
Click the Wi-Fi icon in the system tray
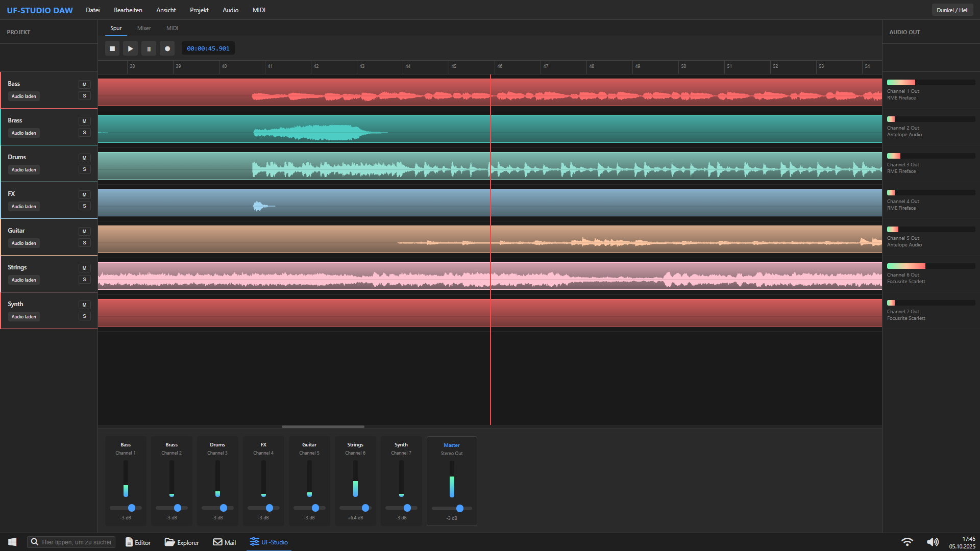[908, 542]
